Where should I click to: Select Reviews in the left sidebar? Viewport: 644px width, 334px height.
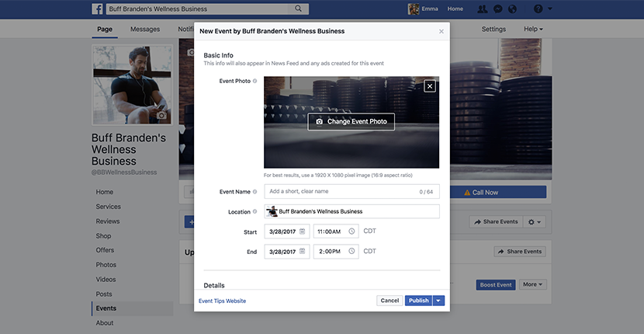(x=108, y=221)
